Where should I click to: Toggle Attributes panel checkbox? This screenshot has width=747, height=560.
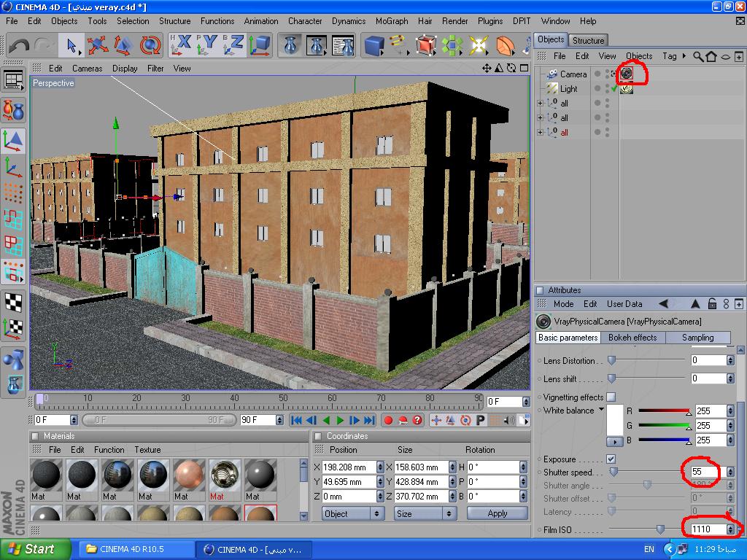click(540, 290)
